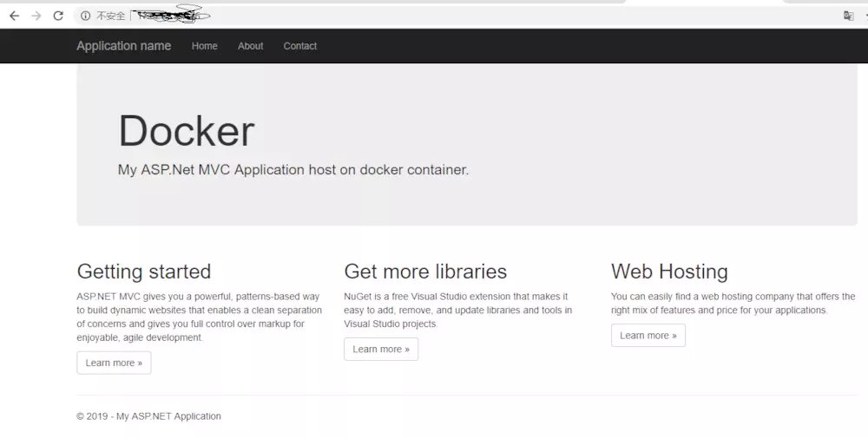The image size is (868, 438).
Task: Click the translate page icon
Action: click(x=848, y=16)
